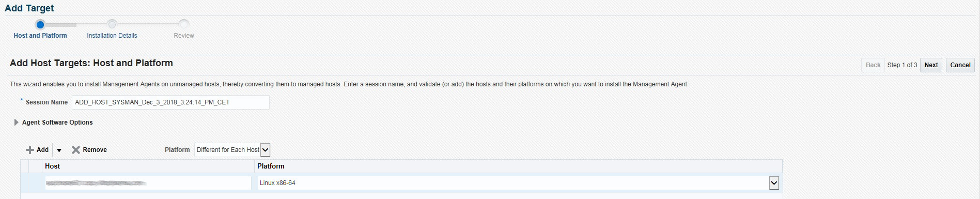Image resolution: width=980 pixels, height=199 pixels.
Task: Go to the Host and Platform step
Action: click(x=40, y=36)
